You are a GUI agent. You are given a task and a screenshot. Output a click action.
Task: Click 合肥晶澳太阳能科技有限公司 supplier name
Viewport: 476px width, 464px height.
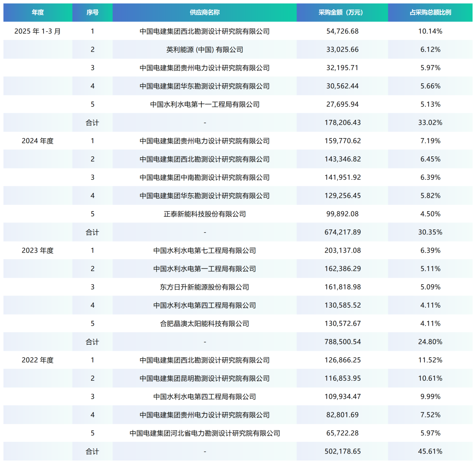(205, 323)
